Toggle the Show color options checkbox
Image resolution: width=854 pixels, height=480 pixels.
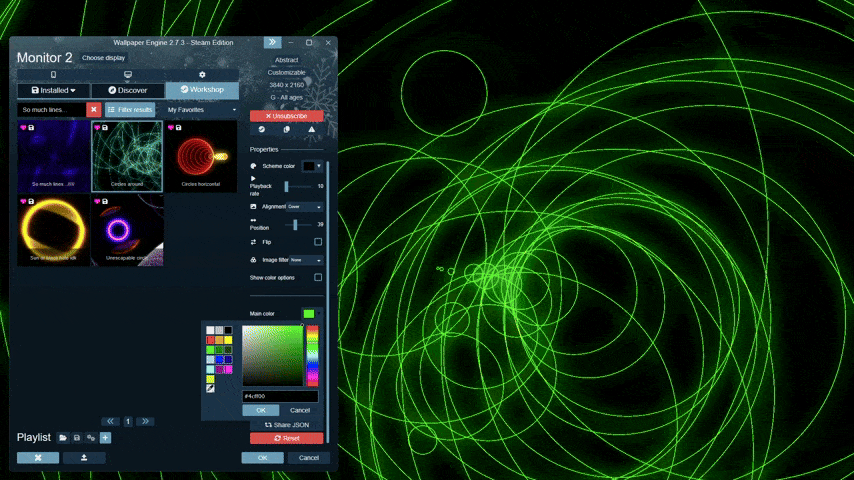pos(318,277)
